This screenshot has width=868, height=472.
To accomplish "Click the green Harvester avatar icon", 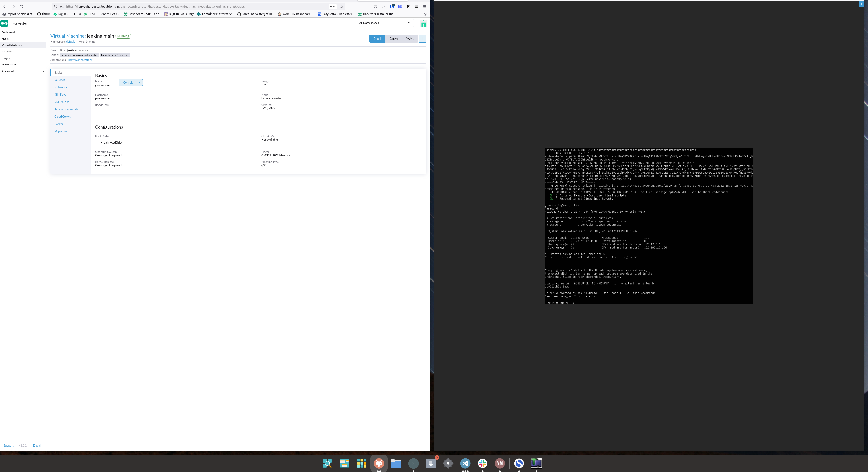I will click(424, 23).
